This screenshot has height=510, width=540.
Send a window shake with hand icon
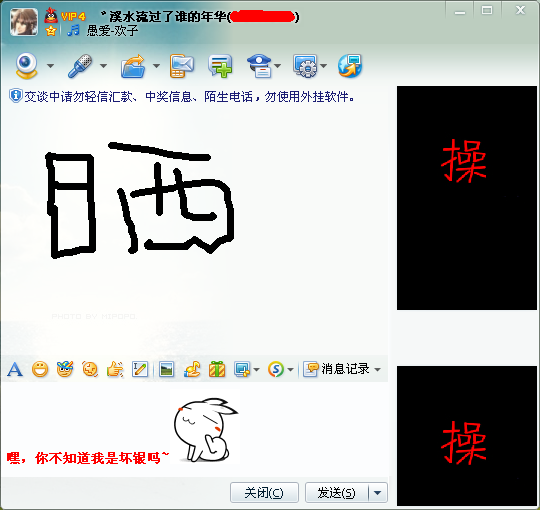pyautogui.click(x=115, y=370)
